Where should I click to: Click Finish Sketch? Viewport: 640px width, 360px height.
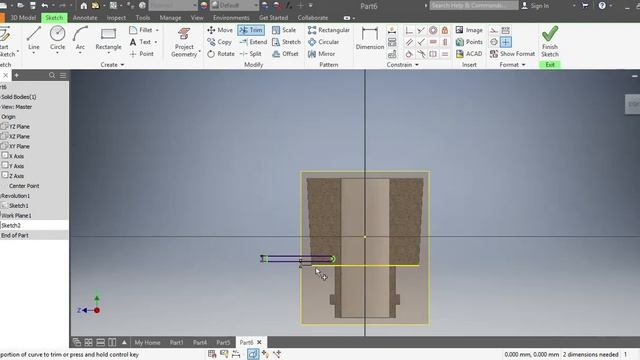point(550,42)
